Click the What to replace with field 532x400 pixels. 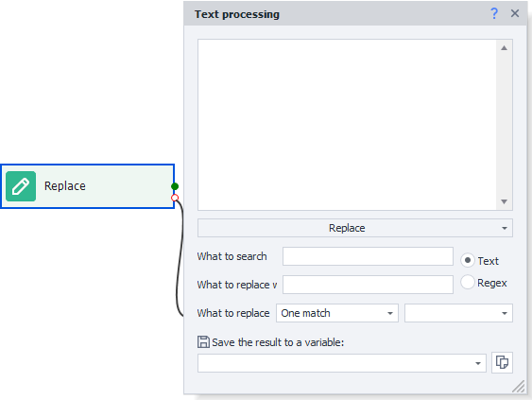[368, 285]
